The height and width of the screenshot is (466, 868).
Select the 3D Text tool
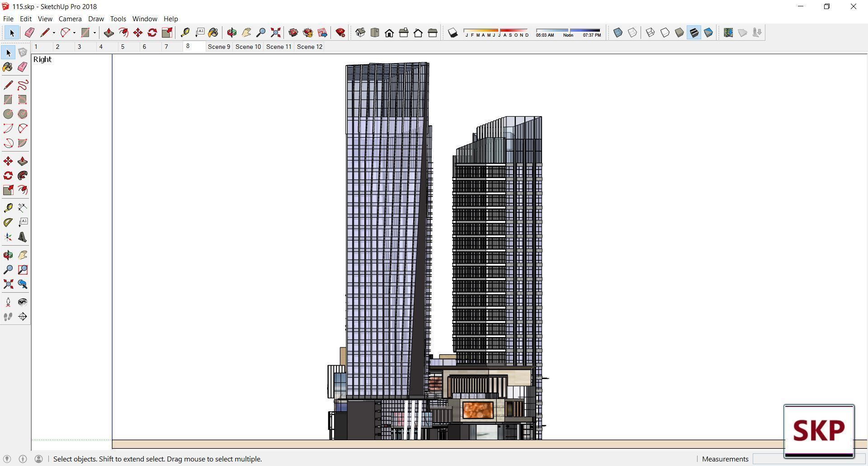point(23,237)
